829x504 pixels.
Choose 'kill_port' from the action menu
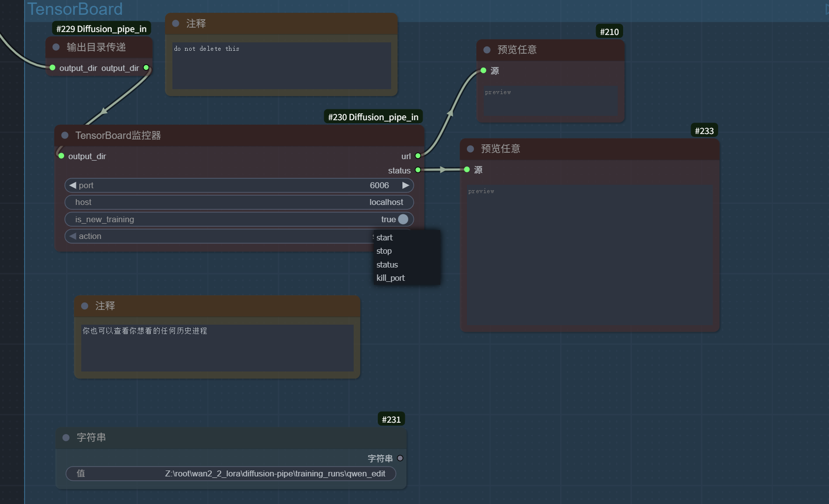point(407,278)
